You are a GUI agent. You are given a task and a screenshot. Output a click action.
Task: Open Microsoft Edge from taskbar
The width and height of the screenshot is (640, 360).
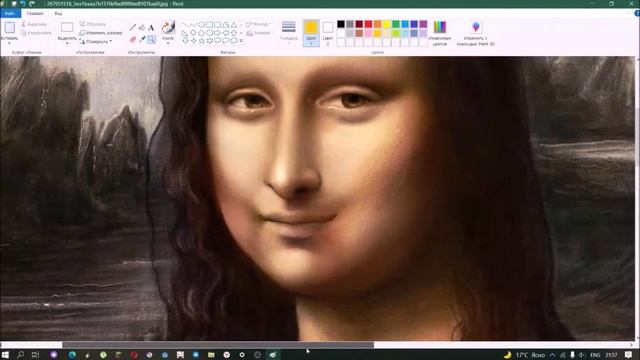72,355
